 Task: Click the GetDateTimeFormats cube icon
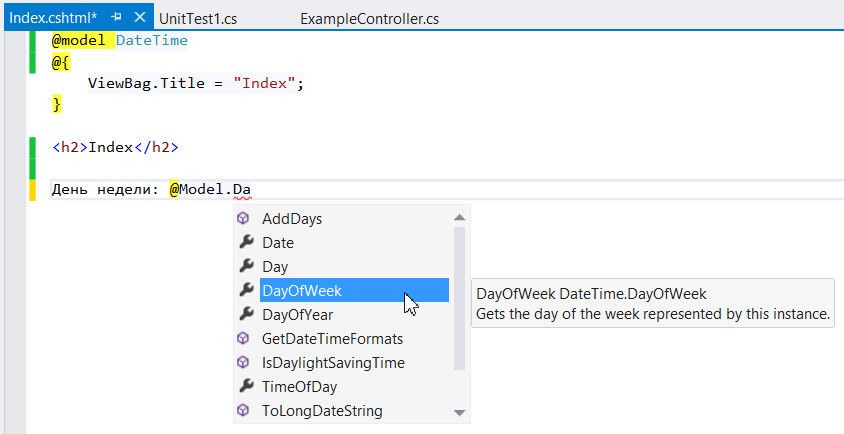click(x=243, y=338)
